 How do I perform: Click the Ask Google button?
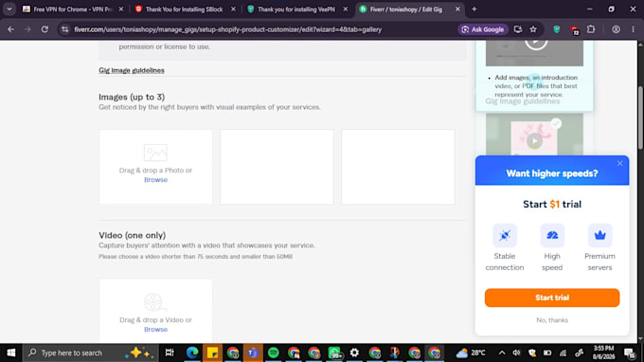[483, 29]
